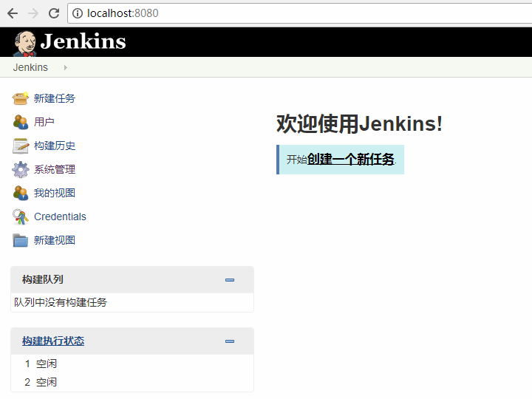Screen dimensions: 532x399
Task: Click the browser forward arrow
Action: tap(33, 13)
